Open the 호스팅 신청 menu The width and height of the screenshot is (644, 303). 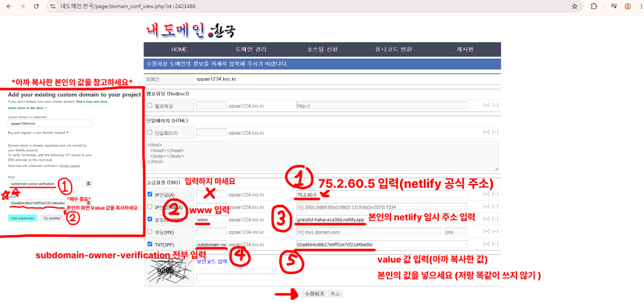tap(323, 49)
